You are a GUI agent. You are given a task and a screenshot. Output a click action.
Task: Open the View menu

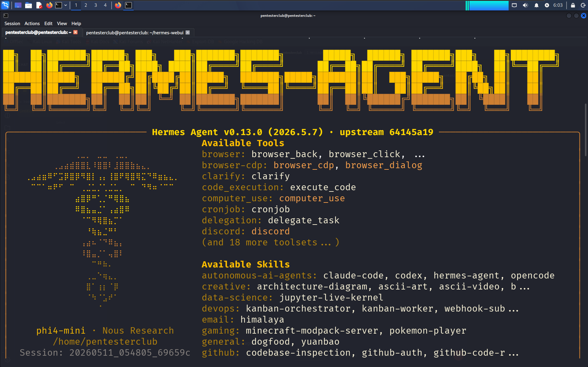click(62, 24)
